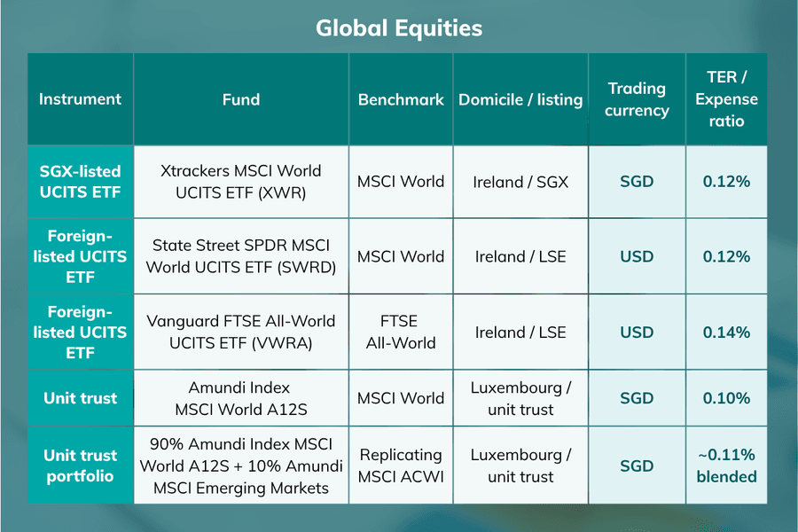Select the 90% Amundi Index portfolio fund cell
Viewport: 798px width, 532px height.
241,465
